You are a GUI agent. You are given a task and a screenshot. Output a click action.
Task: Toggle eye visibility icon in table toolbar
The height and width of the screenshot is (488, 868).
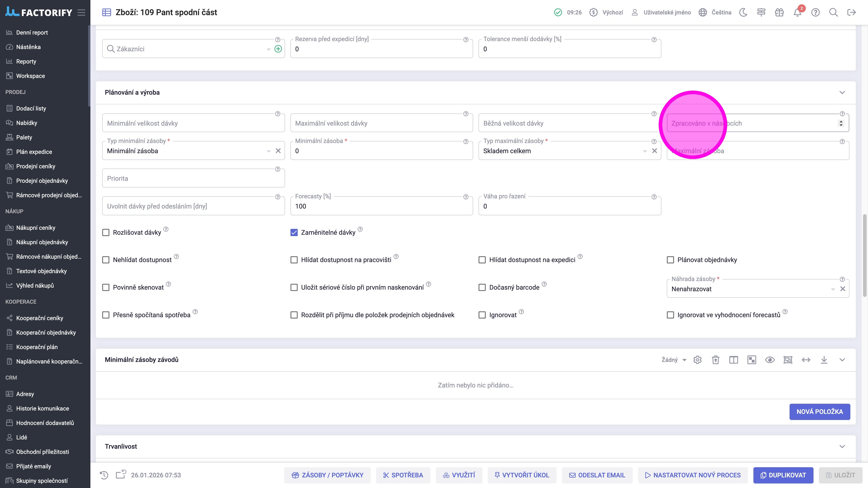click(x=770, y=360)
